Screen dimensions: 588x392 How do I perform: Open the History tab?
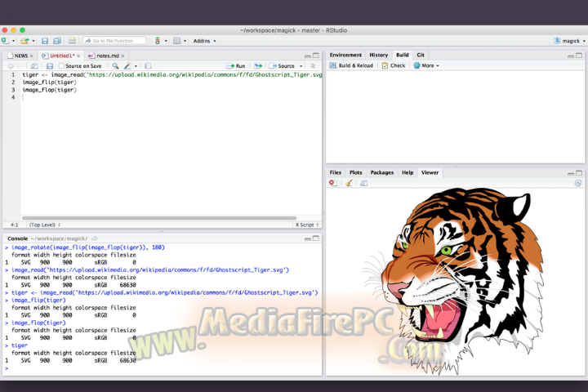coord(378,56)
